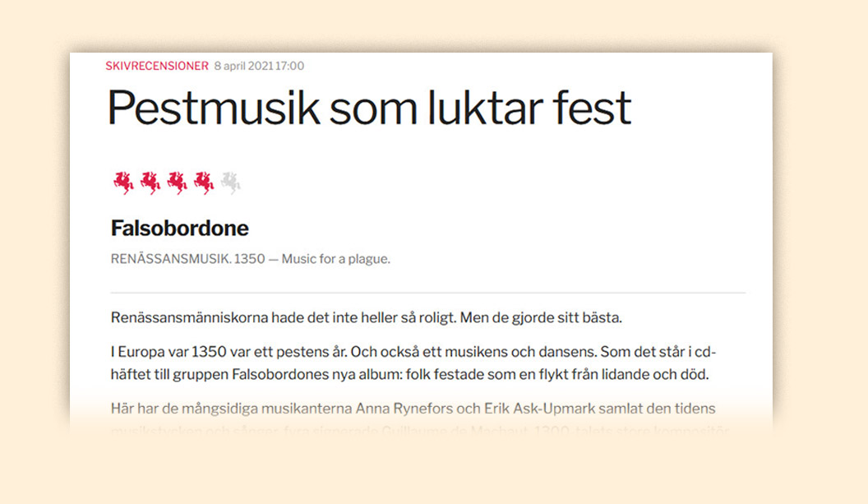Click the time 17:00 in the byline

click(290, 66)
